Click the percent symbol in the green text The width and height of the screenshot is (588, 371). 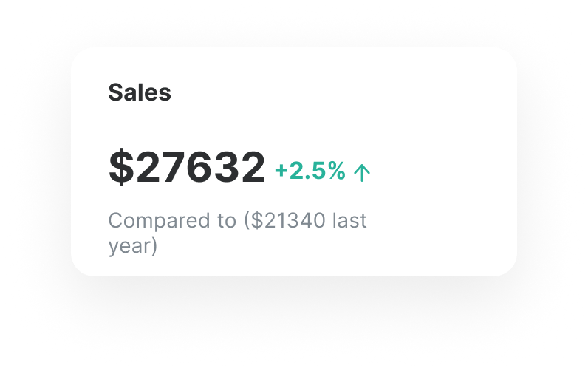[337, 171]
